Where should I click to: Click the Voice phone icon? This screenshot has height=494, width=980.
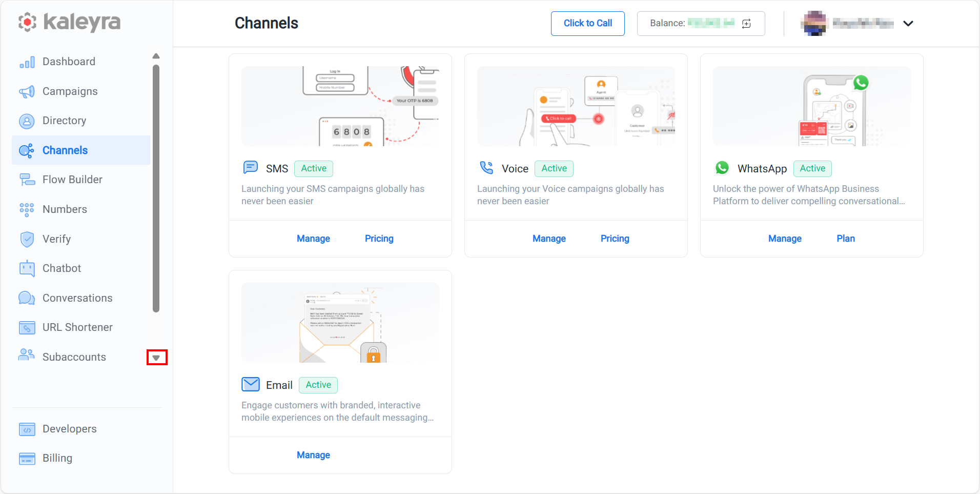(486, 168)
